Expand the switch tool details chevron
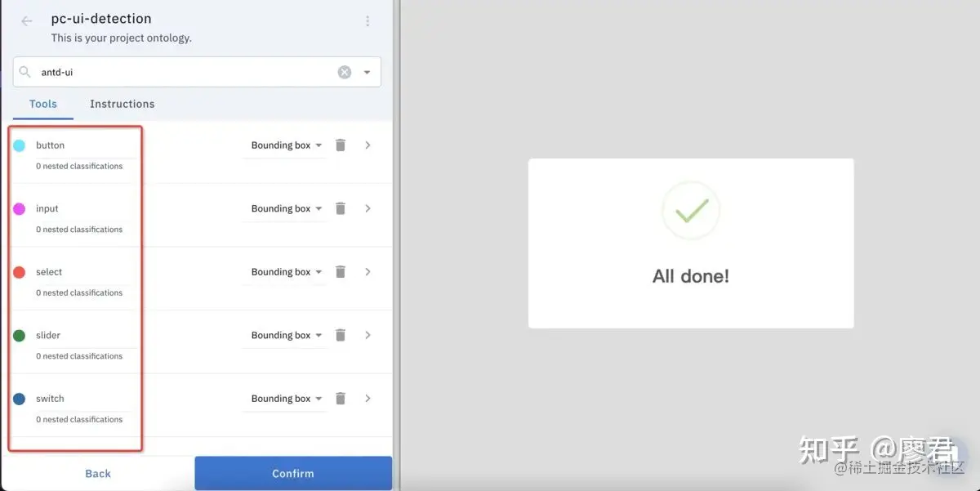The width and height of the screenshot is (980, 491). click(x=367, y=398)
